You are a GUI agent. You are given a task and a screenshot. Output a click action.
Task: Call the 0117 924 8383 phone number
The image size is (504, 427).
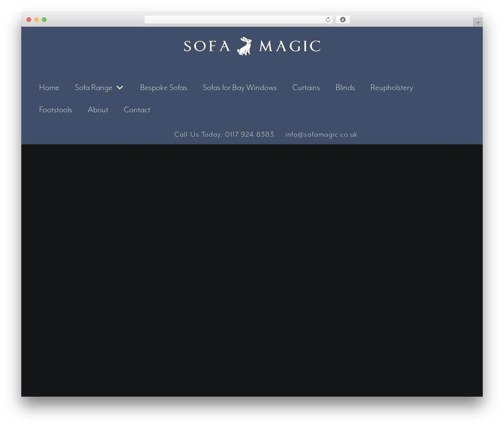click(x=250, y=134)
